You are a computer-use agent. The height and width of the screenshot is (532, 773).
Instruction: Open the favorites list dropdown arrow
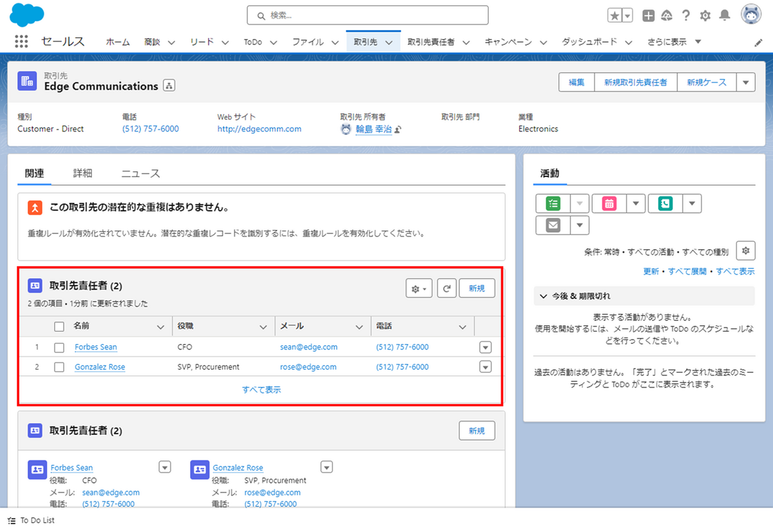[627, 15]
